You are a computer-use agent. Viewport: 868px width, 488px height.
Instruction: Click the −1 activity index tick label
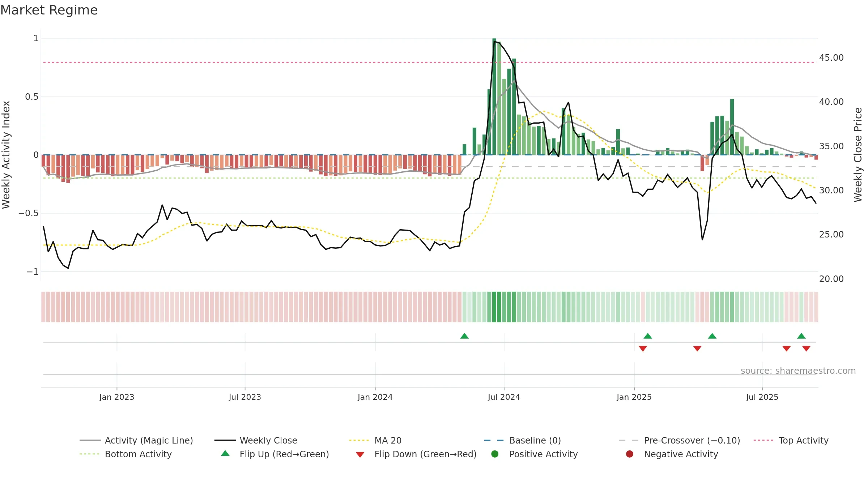[33, 271]
